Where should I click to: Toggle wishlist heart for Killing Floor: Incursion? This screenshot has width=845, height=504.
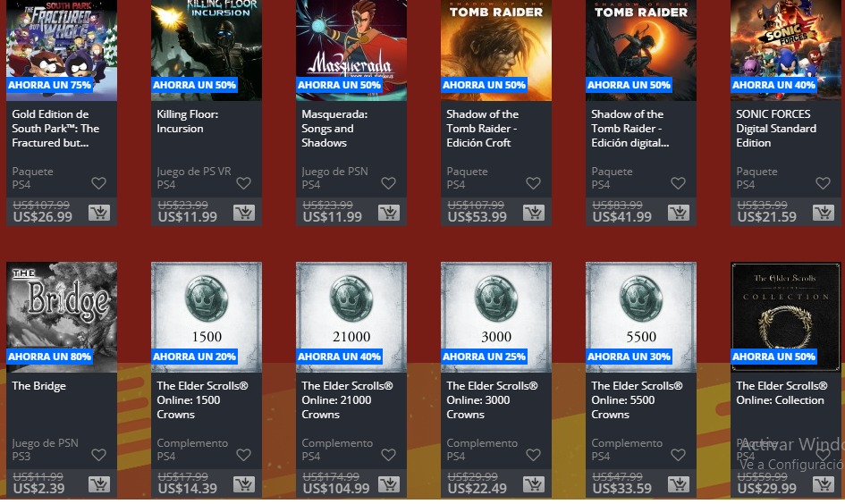point(243,183)
